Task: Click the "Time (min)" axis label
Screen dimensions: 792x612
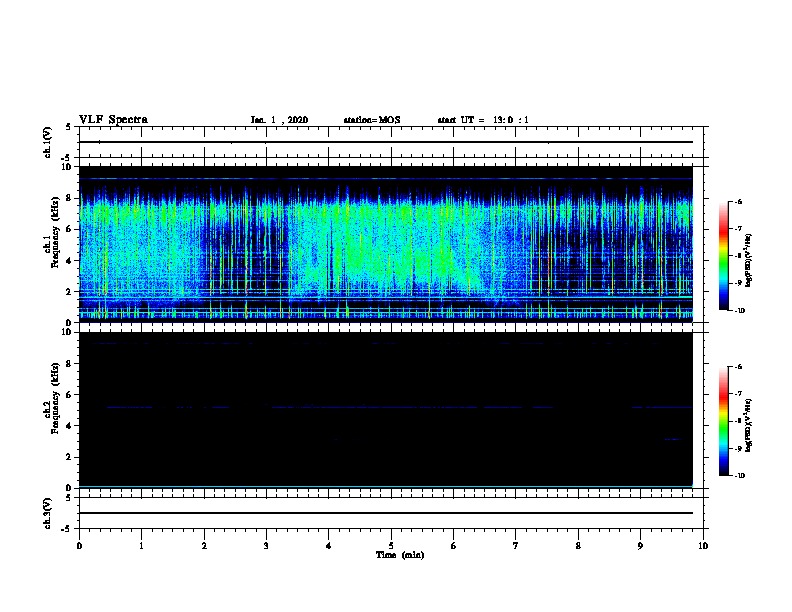Action: point(400,555)
